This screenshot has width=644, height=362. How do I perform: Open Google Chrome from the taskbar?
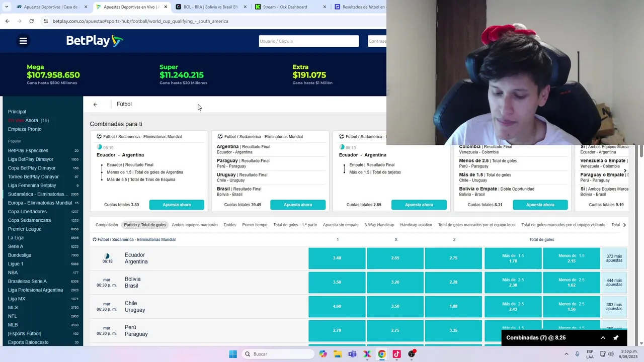coord(382,354)
